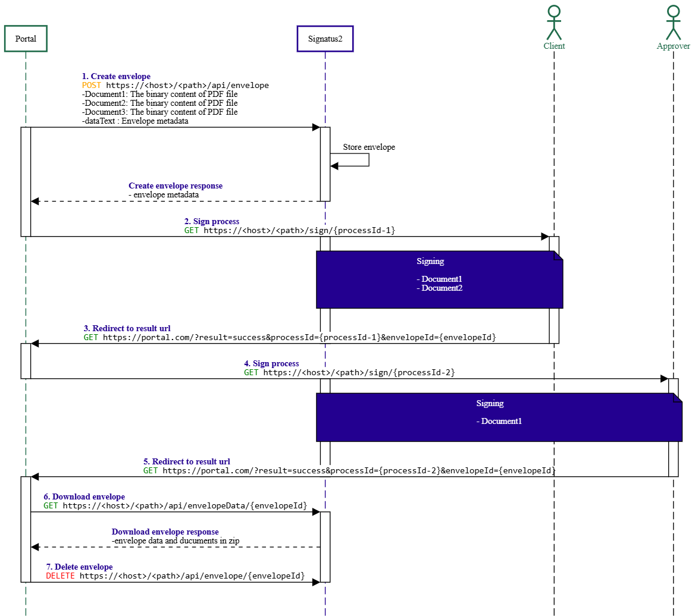Image resolution: width=695 pixels, height=616 pixels.
Task: Select the "Download envelope response" label
Action: point(165,532)
